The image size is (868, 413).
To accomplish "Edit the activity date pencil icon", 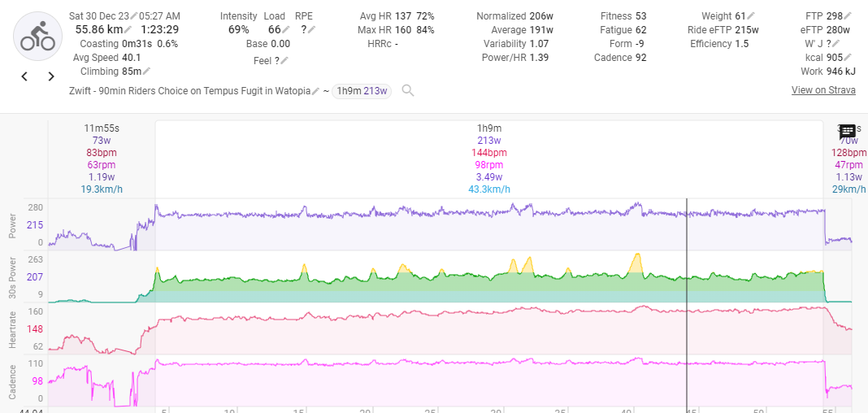I will (134, 16).
